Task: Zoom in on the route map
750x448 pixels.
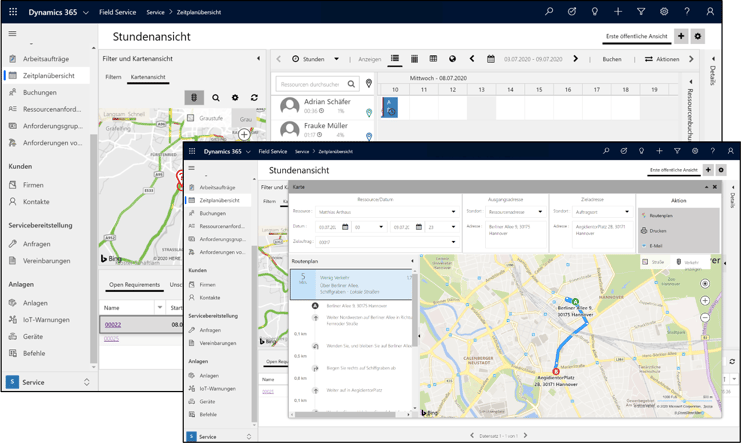Action: pos(705,301)
